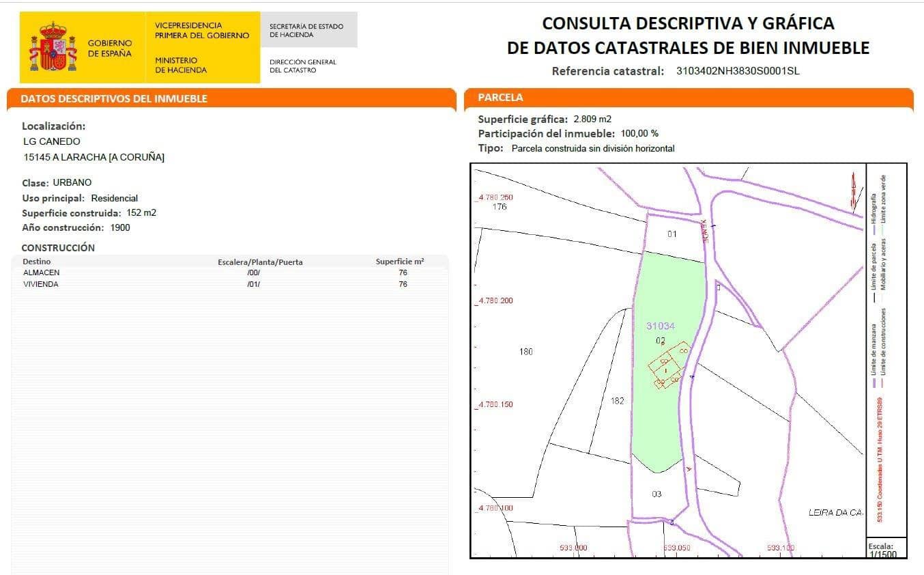Click the north arrow on the map
The image size is (924, 575).
[x=853, y=191]
